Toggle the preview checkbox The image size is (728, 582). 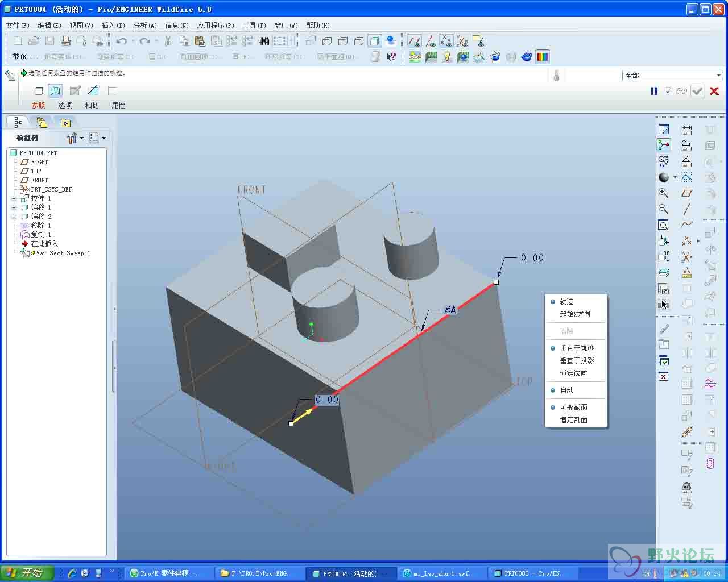[x=668, y=91]
